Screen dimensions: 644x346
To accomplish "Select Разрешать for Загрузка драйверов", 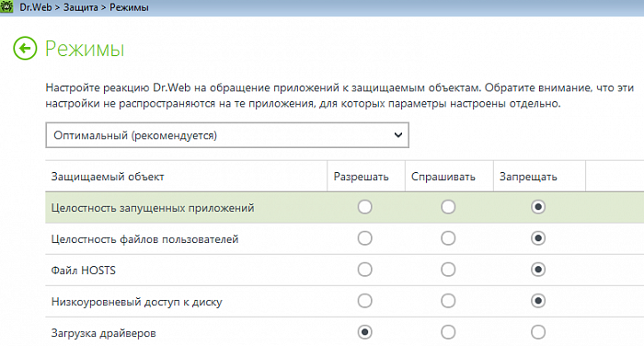I will click(x=364, y=332).
